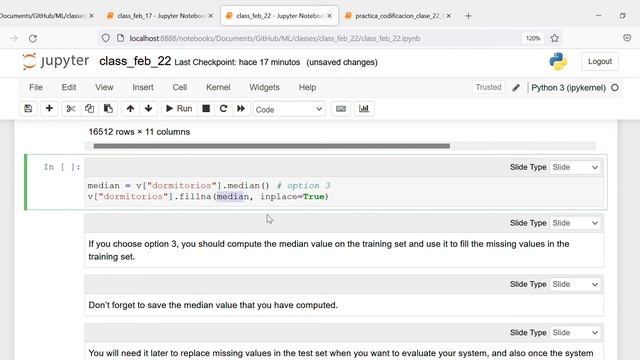
Task: Click the Jupyter logo
Action: [56, 61]
